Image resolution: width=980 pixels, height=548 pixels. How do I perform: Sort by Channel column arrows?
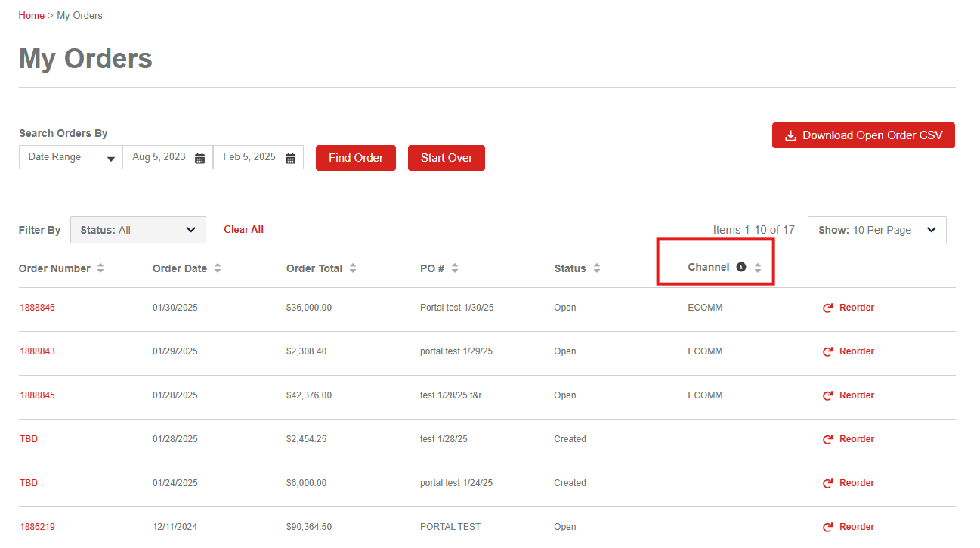[758, 268]
